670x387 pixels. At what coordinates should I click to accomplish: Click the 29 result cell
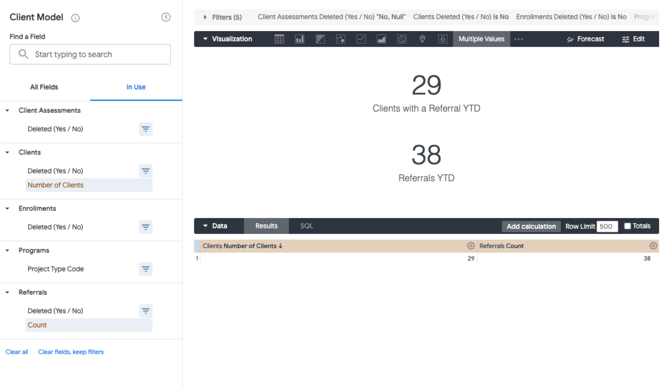(x=470, y=258)
